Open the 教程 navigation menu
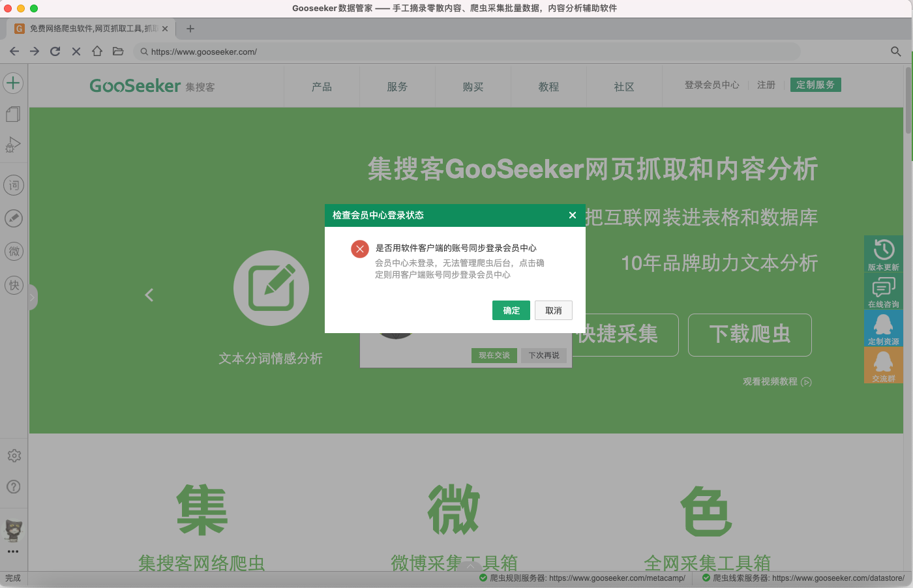 pos(548,87)
